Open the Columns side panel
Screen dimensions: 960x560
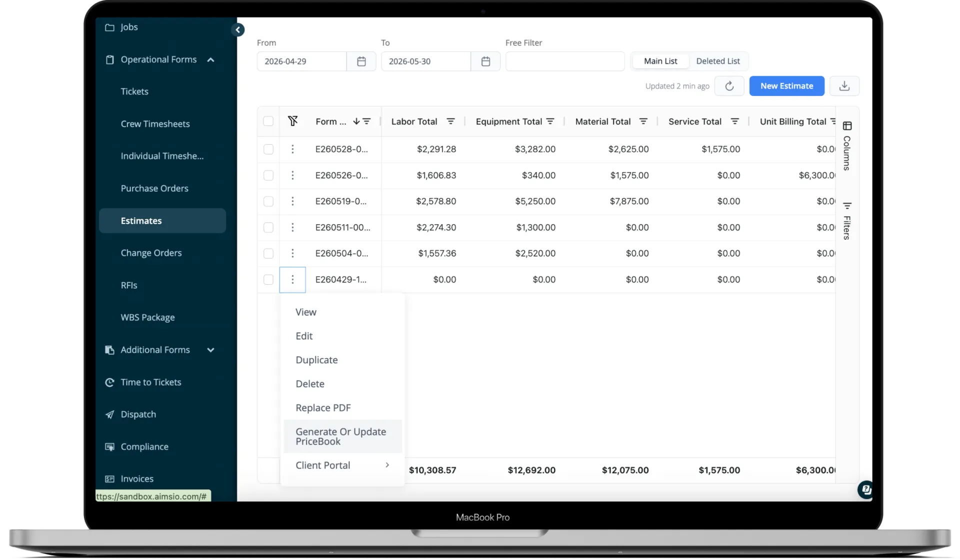pos(847,146)
